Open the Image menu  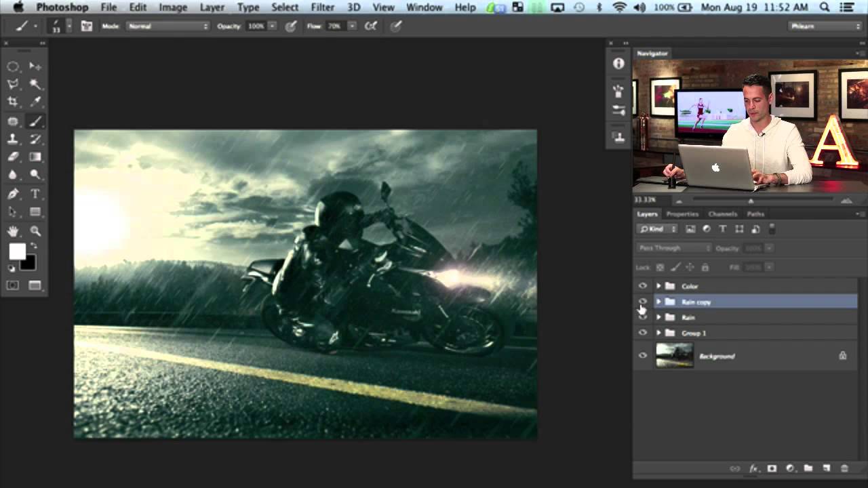point(173,7)
